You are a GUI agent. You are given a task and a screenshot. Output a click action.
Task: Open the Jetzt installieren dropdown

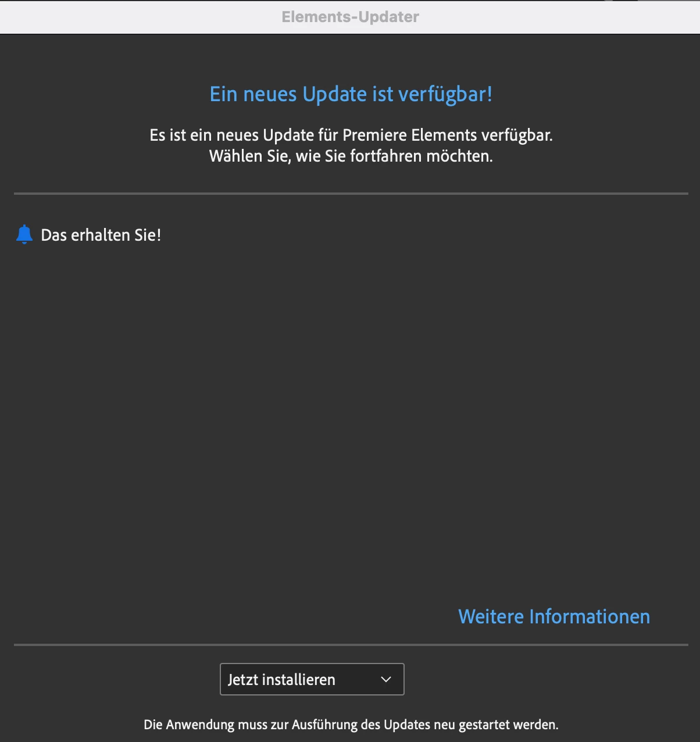tap(312, 679)
